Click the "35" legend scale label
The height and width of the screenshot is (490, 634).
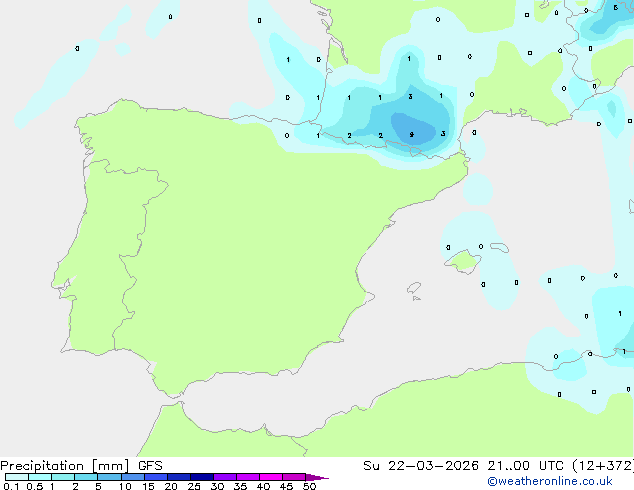click(240, 486)
